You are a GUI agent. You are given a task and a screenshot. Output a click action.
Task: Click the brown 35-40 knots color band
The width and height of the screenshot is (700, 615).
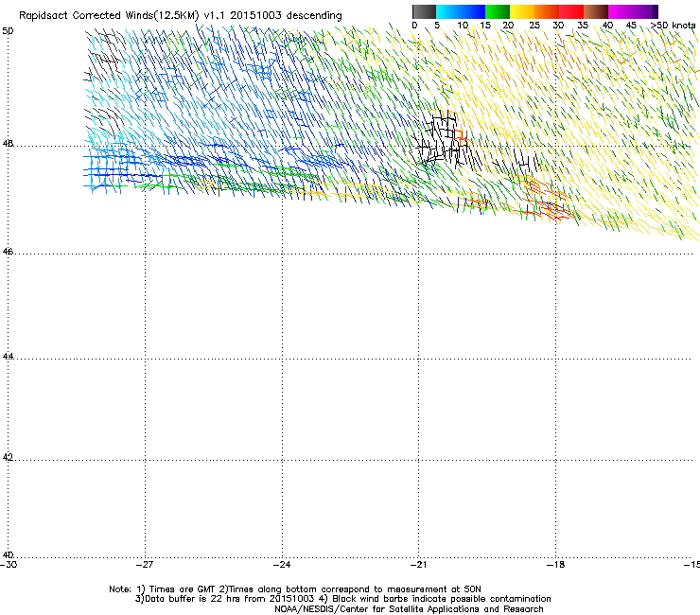pyautogui.click(x=596, y=11)
